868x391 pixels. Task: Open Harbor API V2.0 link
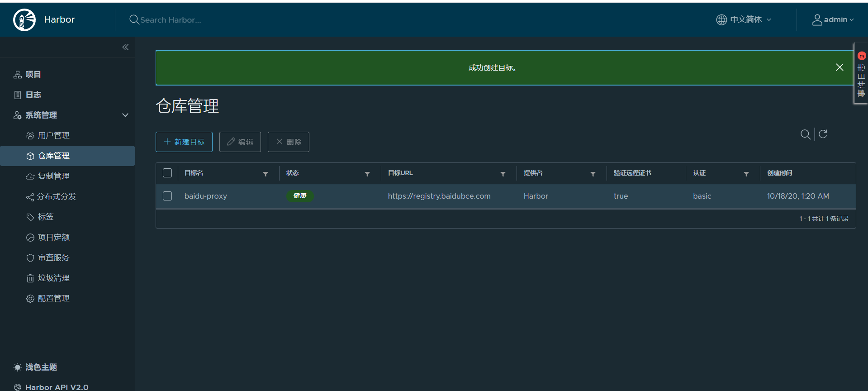click(x=57, y=387)
